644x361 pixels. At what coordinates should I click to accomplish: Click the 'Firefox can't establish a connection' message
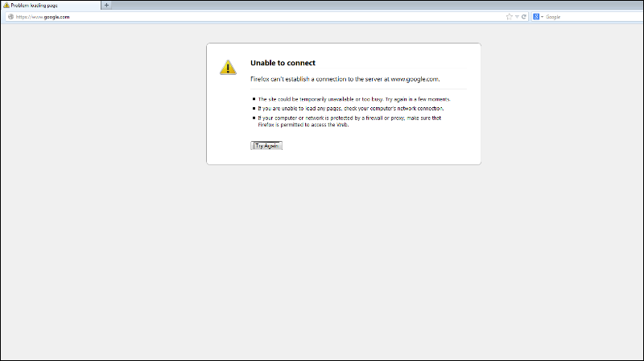(x=345, y=79)
